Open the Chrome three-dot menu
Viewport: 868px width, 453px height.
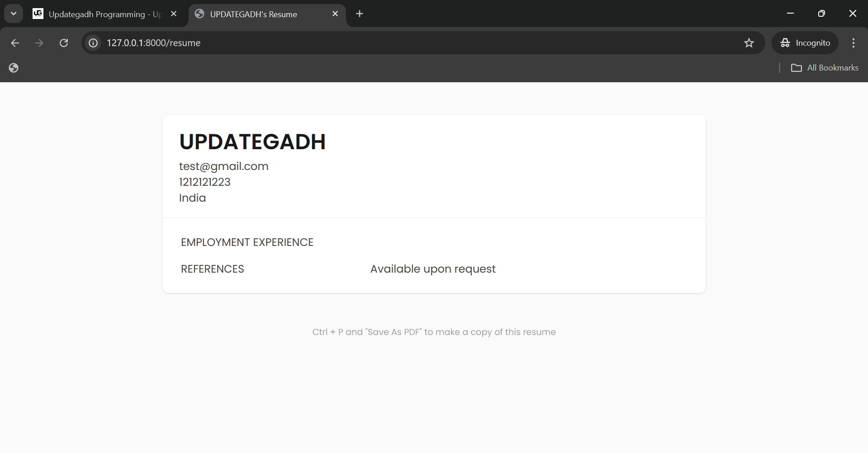(x=854, y=43)
